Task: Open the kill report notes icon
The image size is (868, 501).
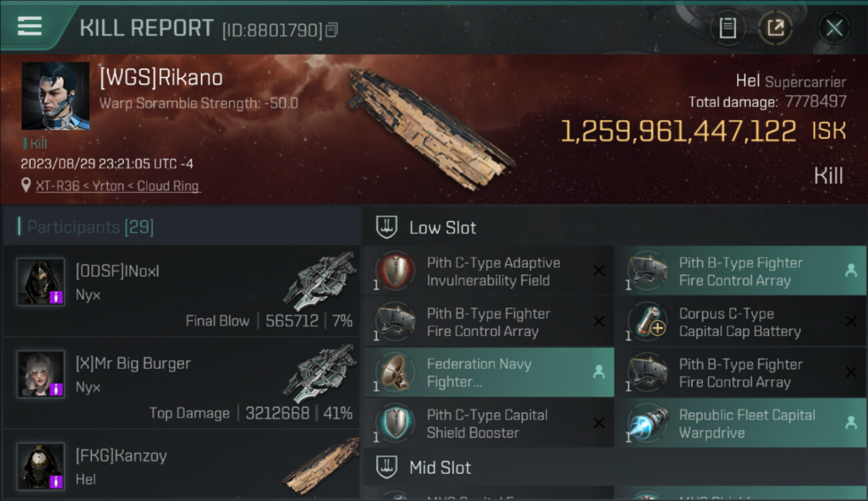Action: (728, 28)
